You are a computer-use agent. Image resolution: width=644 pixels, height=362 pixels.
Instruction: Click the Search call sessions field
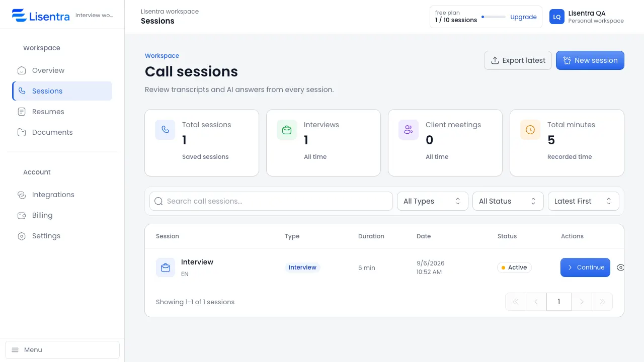(271, 201)
